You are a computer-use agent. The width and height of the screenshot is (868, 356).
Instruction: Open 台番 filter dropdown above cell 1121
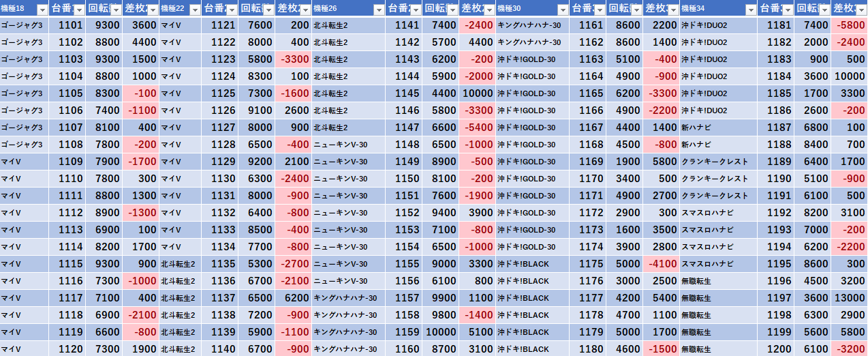(232, 10)
